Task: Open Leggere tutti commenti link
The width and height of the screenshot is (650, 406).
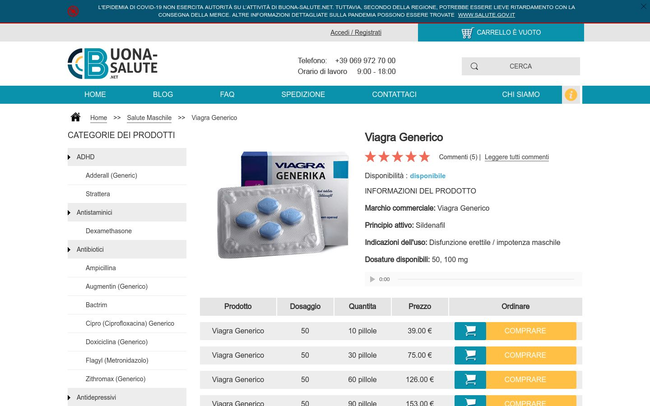Action: coord(517,157)
